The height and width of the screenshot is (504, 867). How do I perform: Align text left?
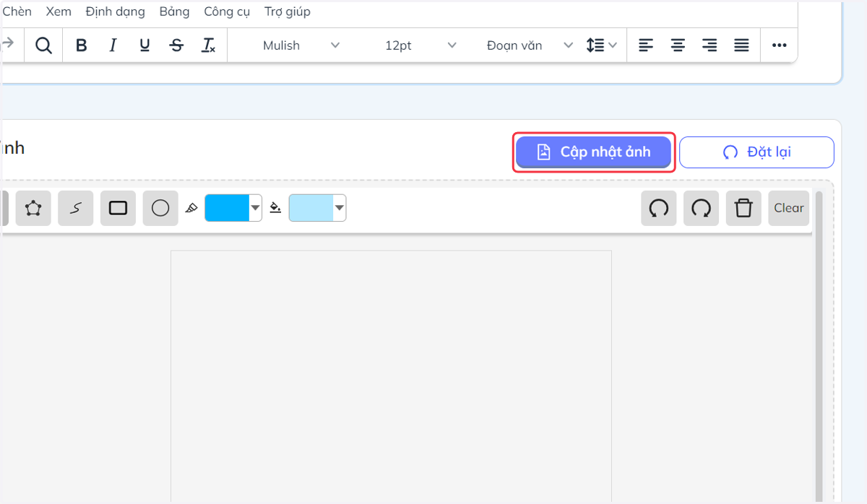[x=646, y=45]
